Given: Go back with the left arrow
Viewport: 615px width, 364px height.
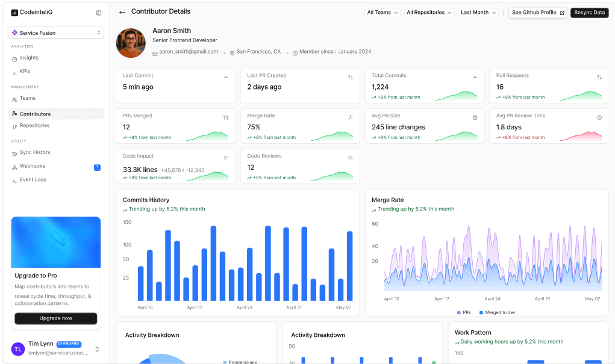Looking at the screenshot, I should tap(122, 12).
